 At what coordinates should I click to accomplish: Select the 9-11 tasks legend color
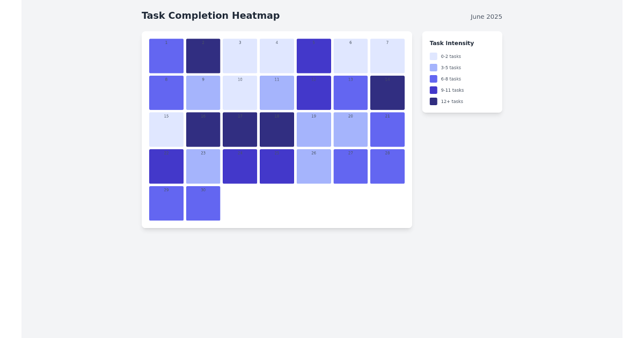(x=433, y=90)
